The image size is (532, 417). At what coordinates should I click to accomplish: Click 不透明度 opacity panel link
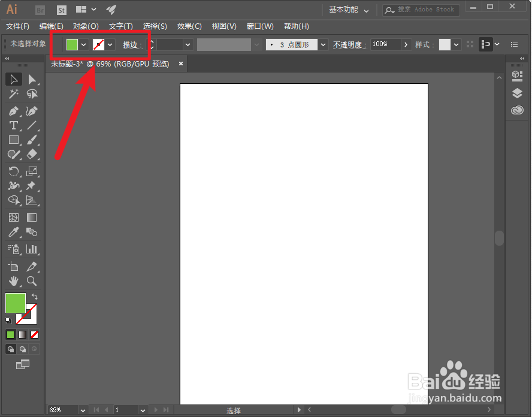pyautogui.click(x=350, y=45)
